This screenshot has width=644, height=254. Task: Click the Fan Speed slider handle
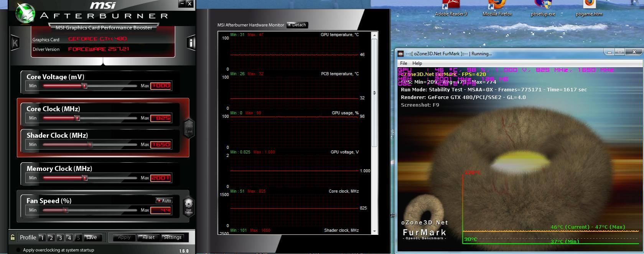coord(66,210)
